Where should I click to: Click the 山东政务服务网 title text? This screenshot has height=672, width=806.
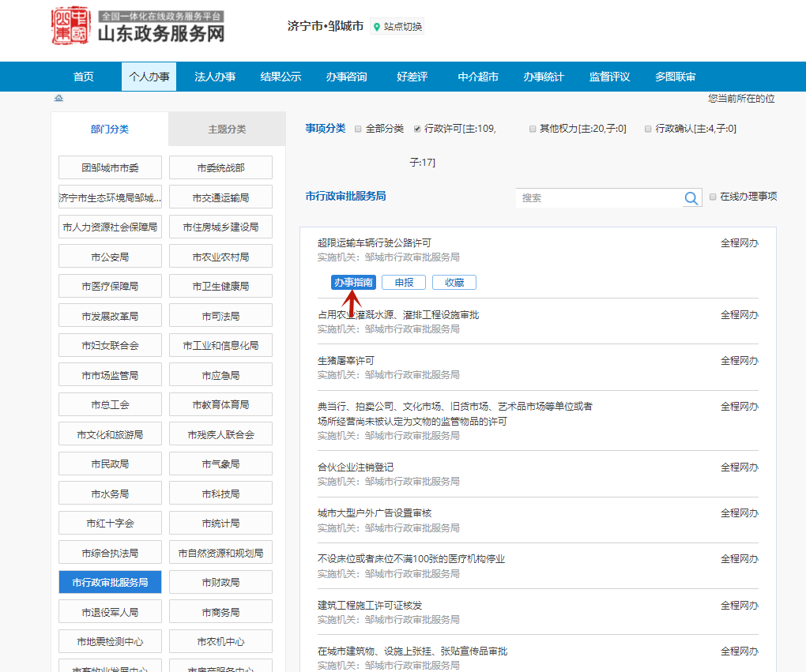(161, 34)
